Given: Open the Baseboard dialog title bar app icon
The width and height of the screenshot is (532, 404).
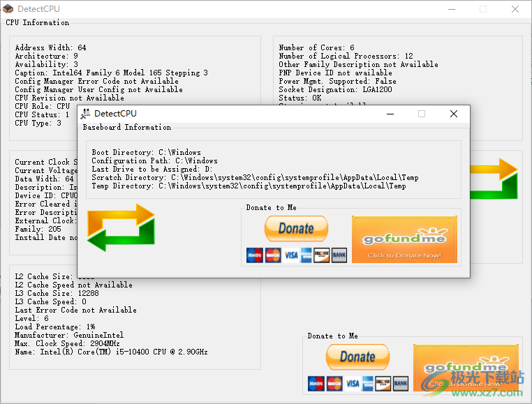Looking at the screenshot, I should pos(85,114).
